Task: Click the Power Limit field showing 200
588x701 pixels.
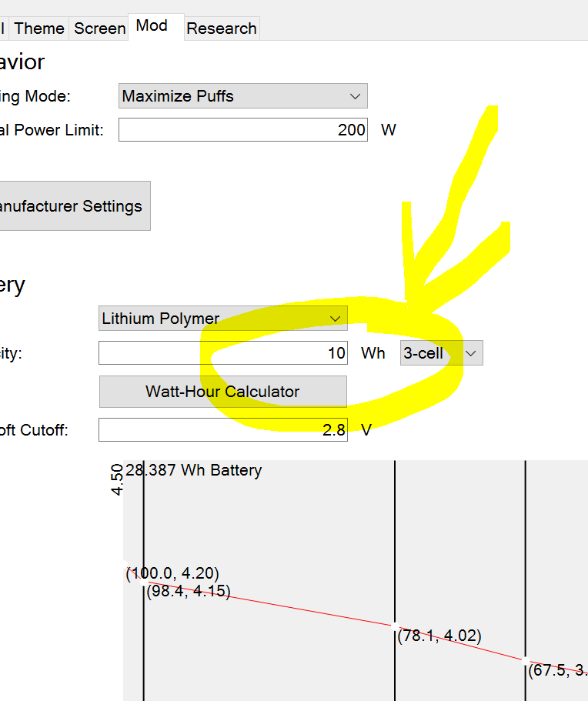Action: point(243,130)
